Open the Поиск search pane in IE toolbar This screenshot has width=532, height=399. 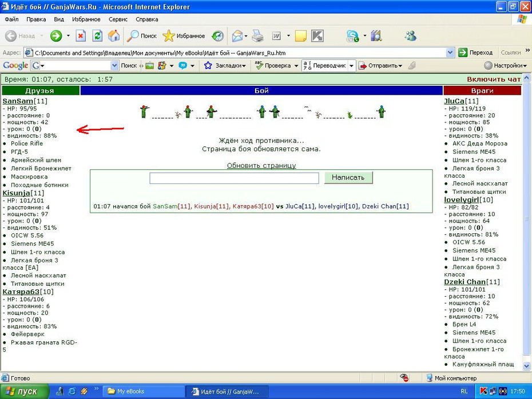coord(141,35)
